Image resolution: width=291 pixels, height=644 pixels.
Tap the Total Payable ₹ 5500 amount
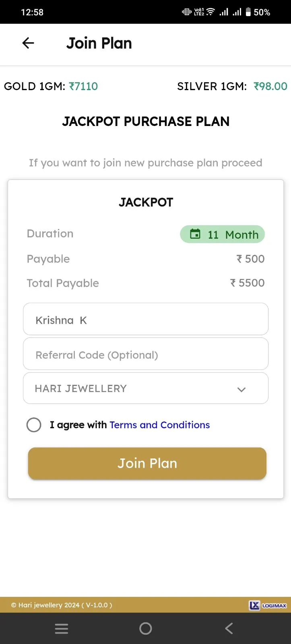247,283
